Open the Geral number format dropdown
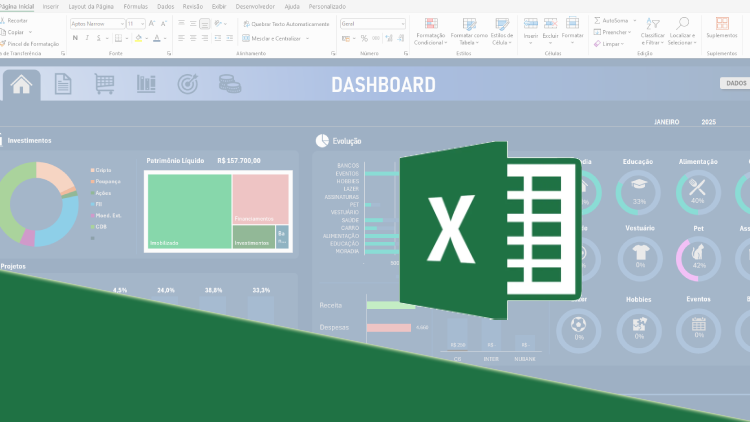This screenshot has width=750, height=422. pyautogui.click(x=403, y=23)
